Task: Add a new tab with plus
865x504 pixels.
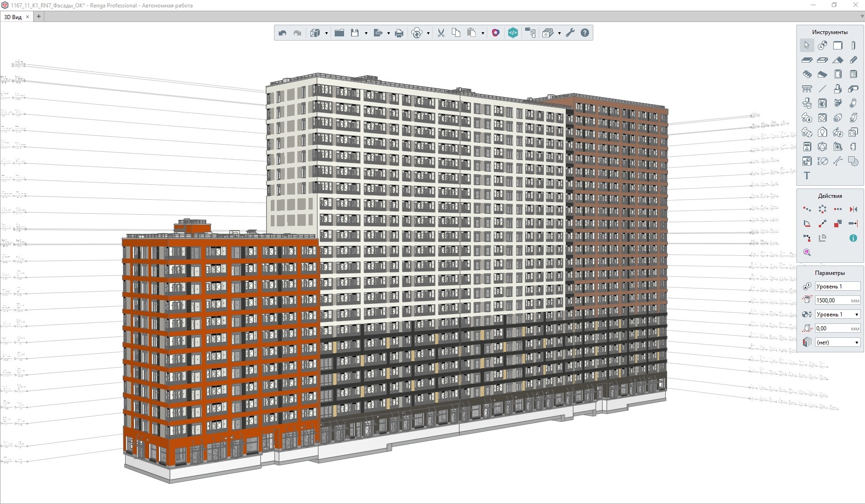Action: click(x=39, y=16)
